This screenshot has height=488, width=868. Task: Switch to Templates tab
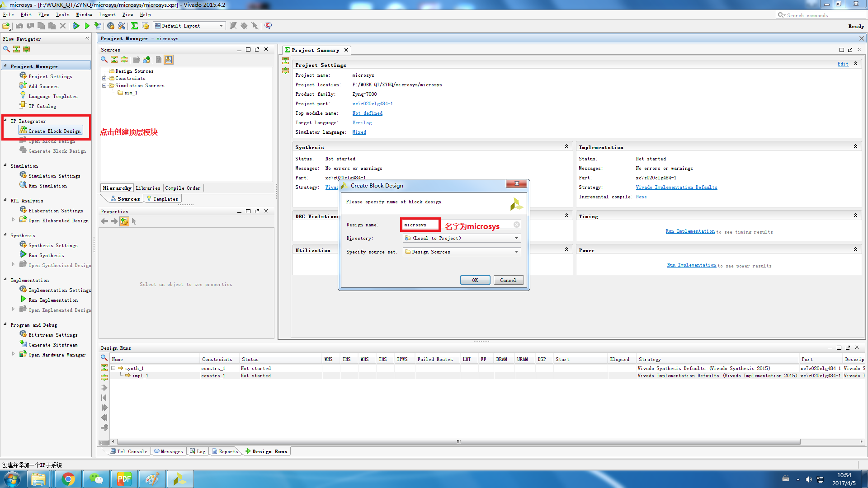[162, 198]
